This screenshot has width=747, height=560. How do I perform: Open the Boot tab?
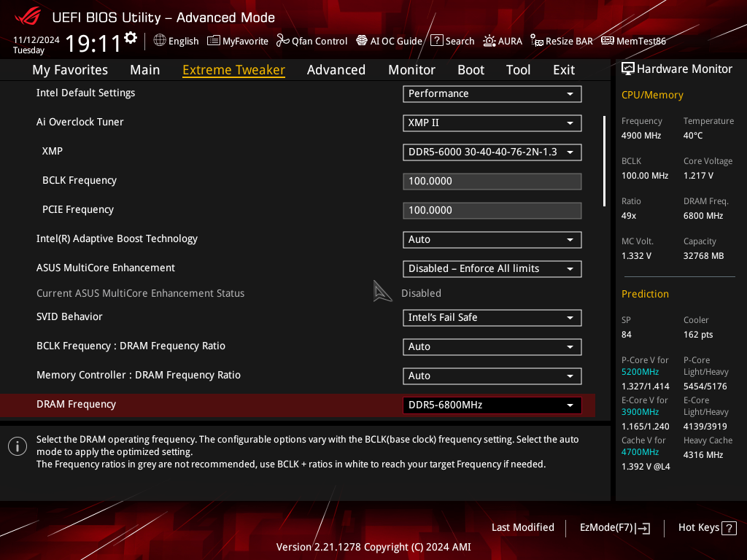pyautogui.click(x=471, y=70)
